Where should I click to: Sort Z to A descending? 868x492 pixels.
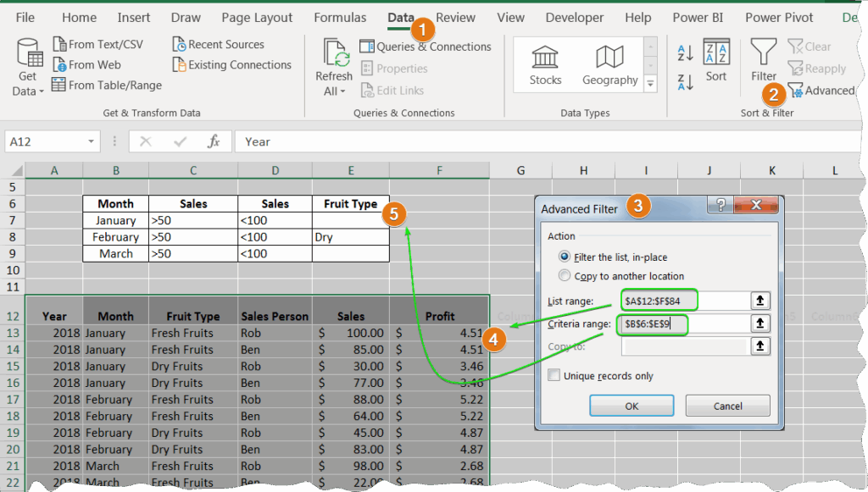[x=685, y=82]
